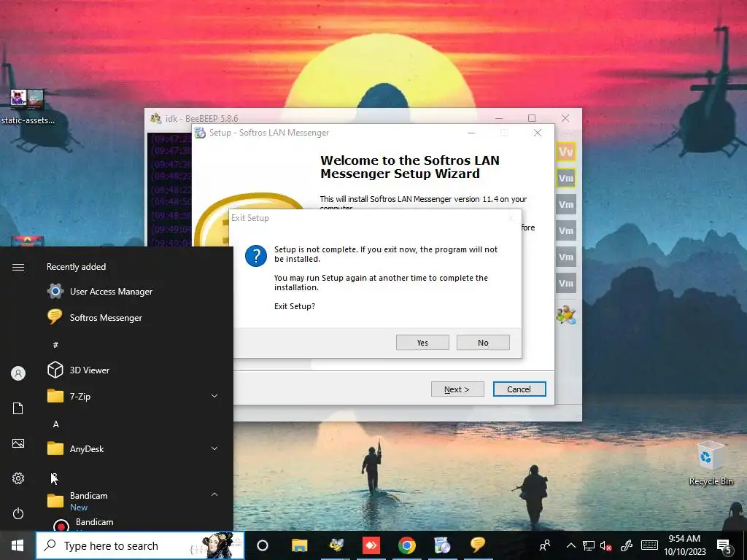The height and width of the screenshot is (560, 747).
Task: Toggle Start menu hamburger navigation
Action: pos(18,267)
